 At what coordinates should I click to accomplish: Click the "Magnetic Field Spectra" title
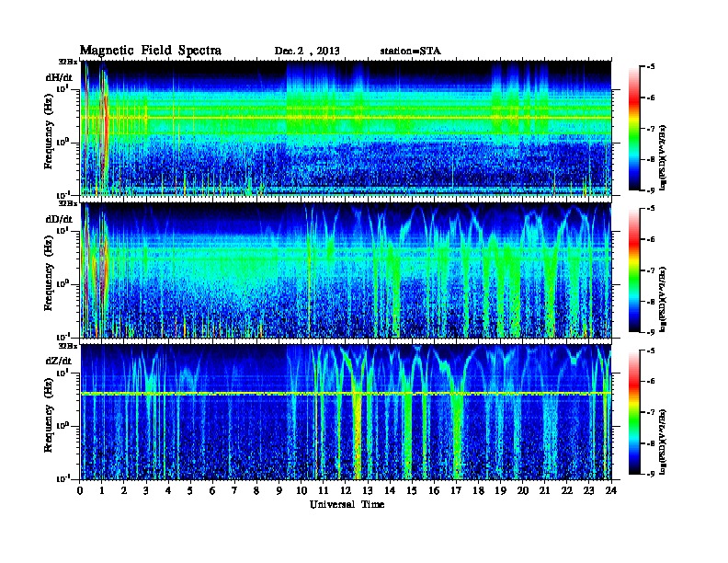(x=151, y=51)
